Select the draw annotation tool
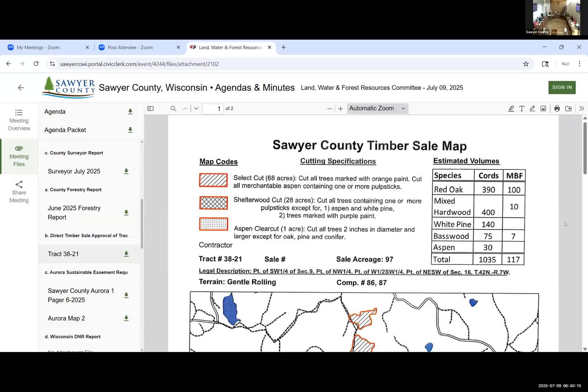Viewport: 588px width, 392px height. pyautogui.click(x=532, y=109)
